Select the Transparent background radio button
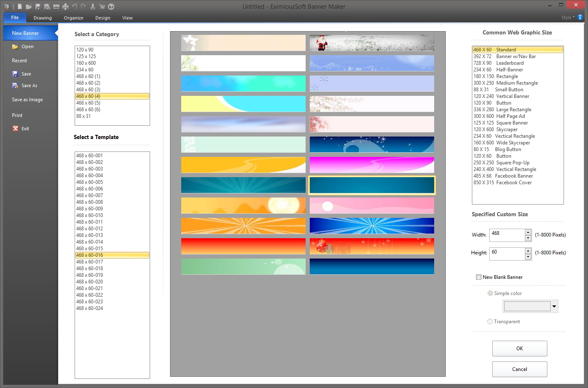The image size is (588, 388). (x=490, y=321)
